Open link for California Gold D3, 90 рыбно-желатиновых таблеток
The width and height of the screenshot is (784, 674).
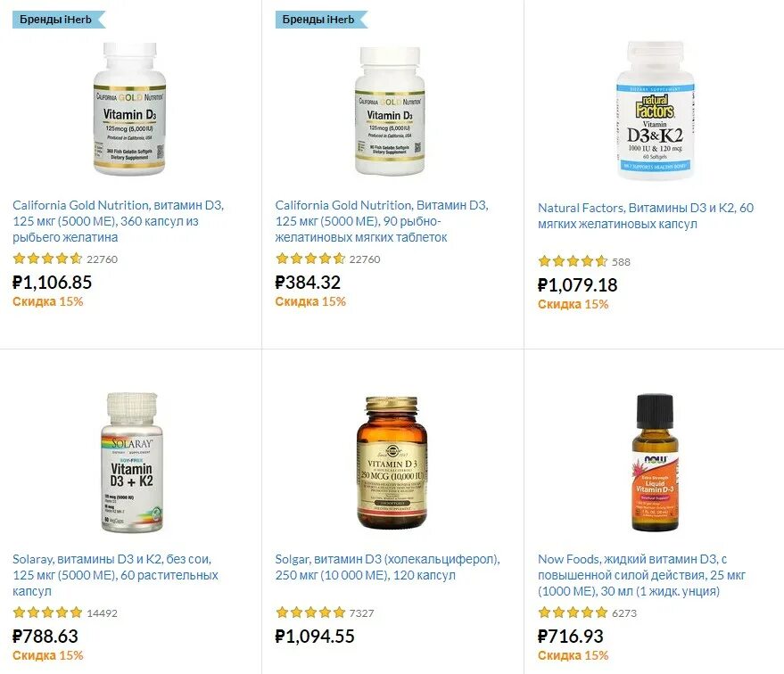click(382, 221)
